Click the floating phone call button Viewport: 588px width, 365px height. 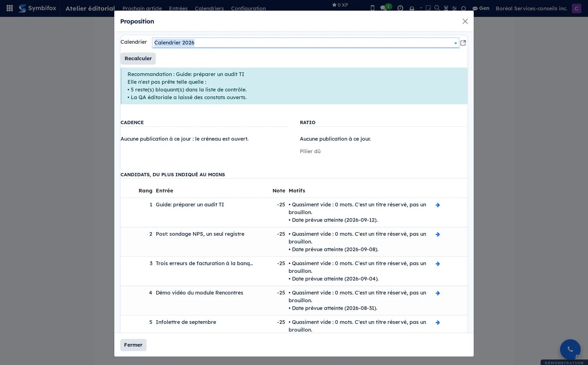click(570, 349)
